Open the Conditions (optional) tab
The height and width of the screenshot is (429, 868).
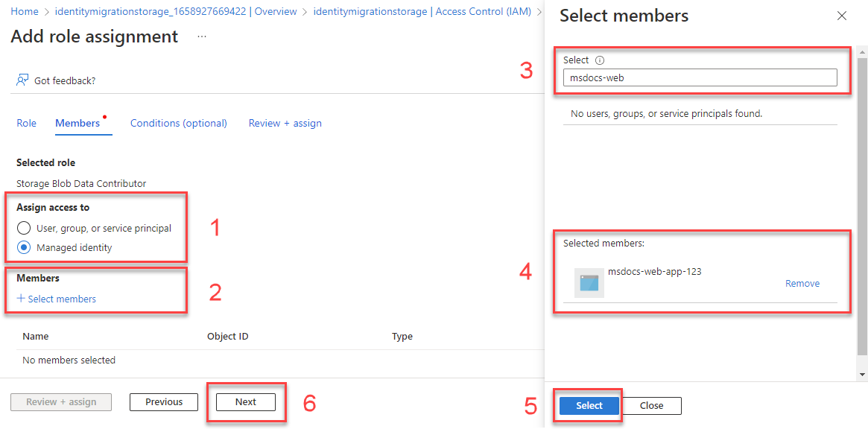(178, 123)
